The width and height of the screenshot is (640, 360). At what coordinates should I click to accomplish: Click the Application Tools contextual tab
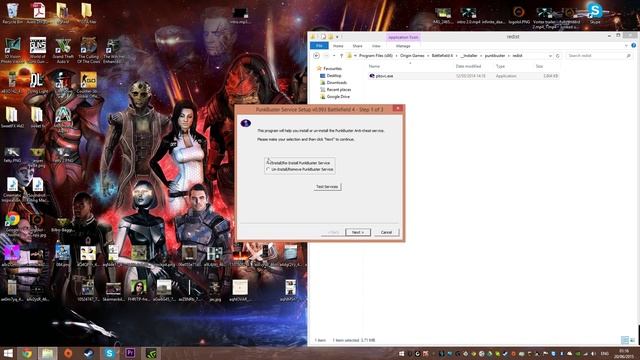coord(403,37)
